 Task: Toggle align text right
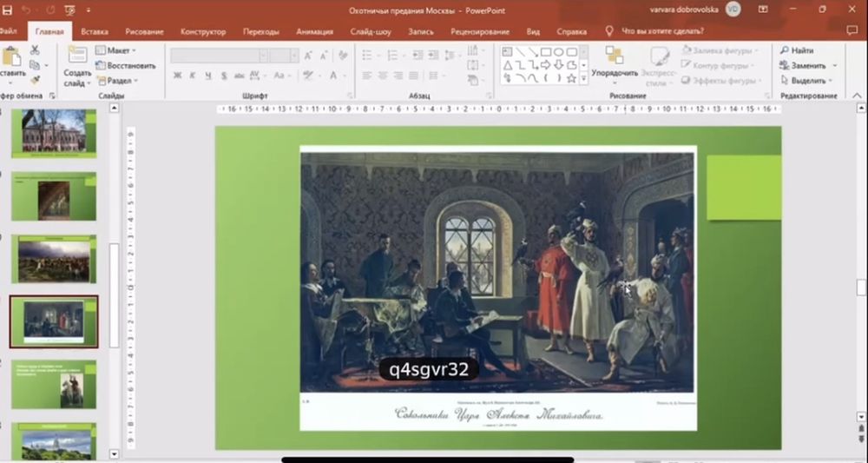(398, 76)
